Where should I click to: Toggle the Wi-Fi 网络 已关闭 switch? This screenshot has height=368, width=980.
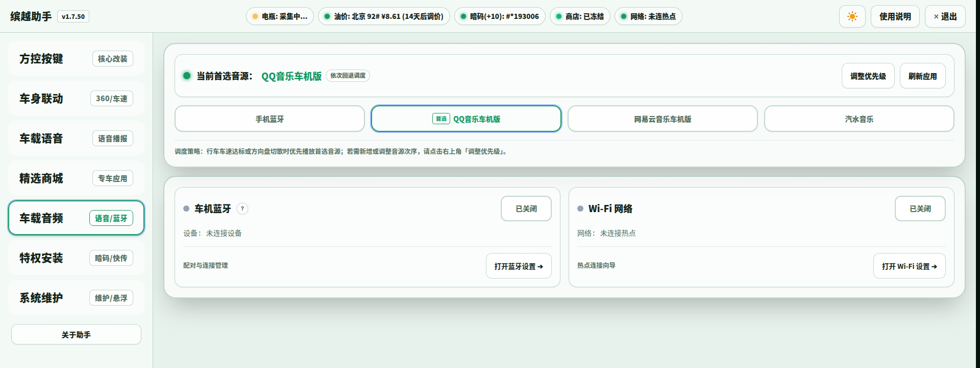coord(920,209)
